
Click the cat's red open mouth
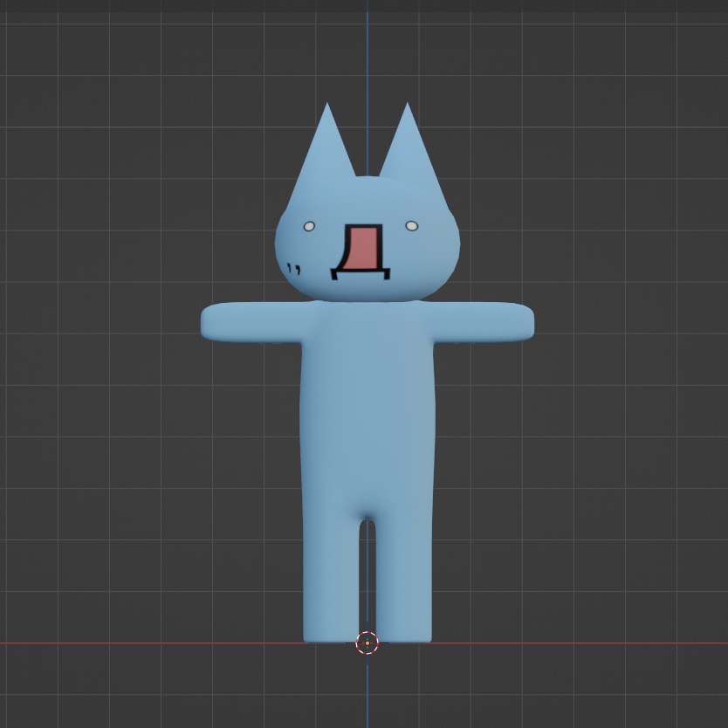pyautogui.click(x=361, y=251)
